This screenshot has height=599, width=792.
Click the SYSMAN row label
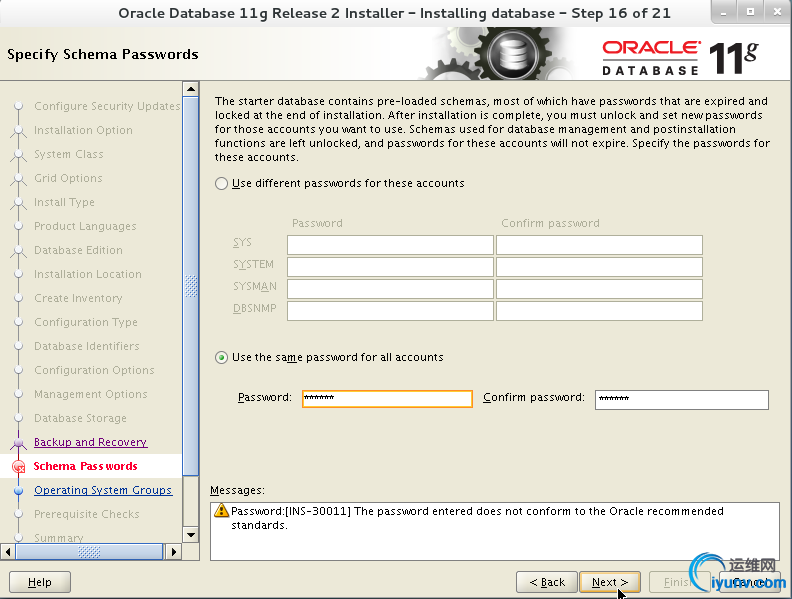coord(255,286)
